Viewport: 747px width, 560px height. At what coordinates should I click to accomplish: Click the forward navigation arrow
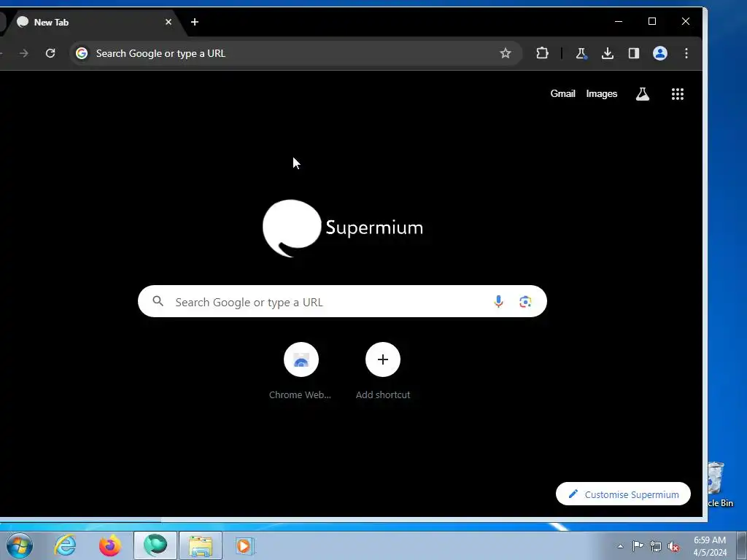(23, 53)
